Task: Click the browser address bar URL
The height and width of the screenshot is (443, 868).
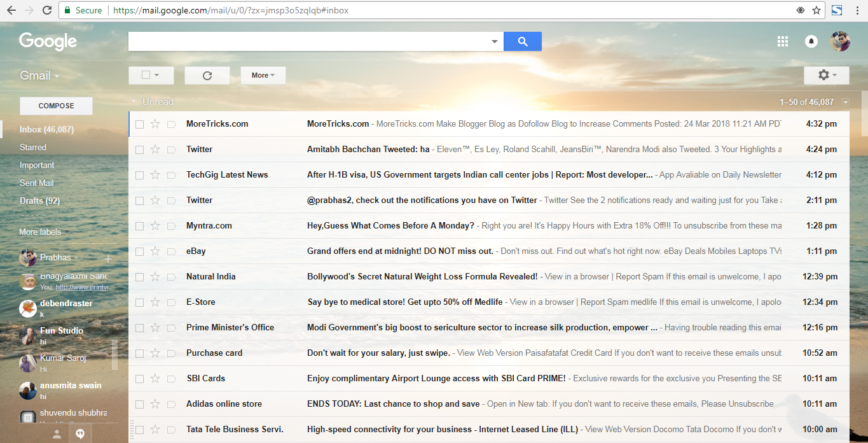Action: click(x=231, y=10)
